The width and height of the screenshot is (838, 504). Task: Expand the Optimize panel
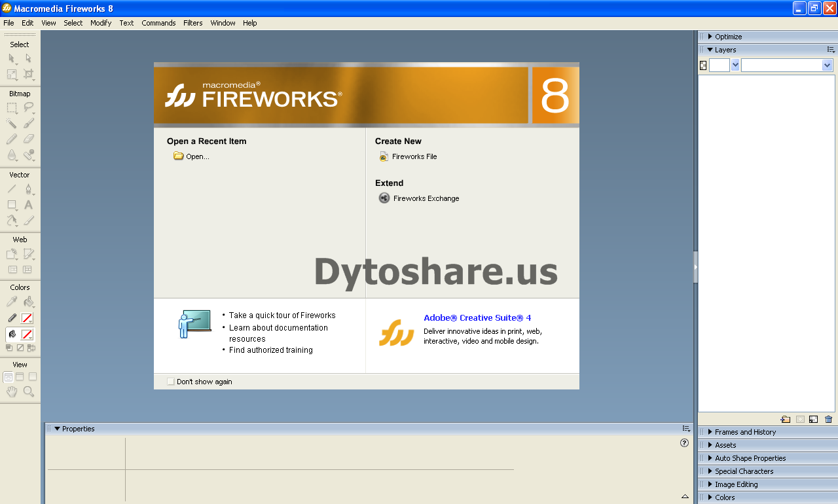(710, 36)
